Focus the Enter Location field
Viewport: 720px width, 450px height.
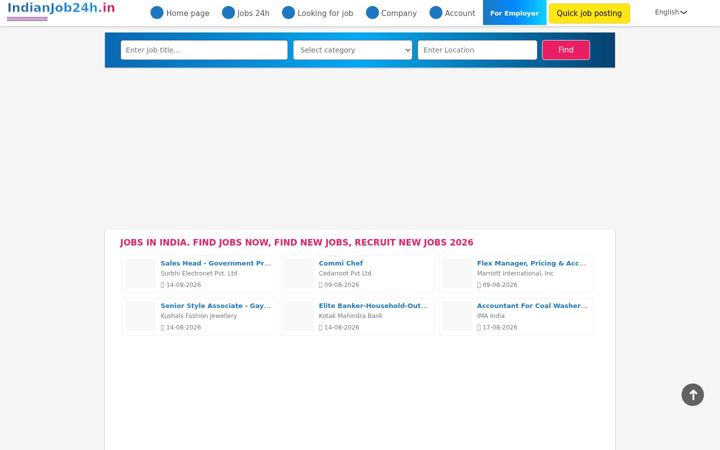pos(477,50)
